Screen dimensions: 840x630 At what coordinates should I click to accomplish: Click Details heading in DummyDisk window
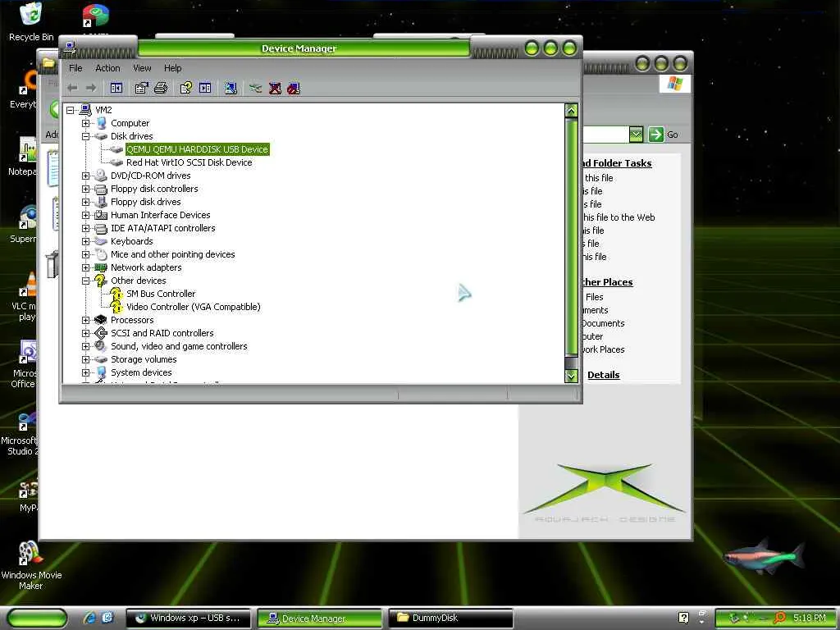[x=603, y=375]
